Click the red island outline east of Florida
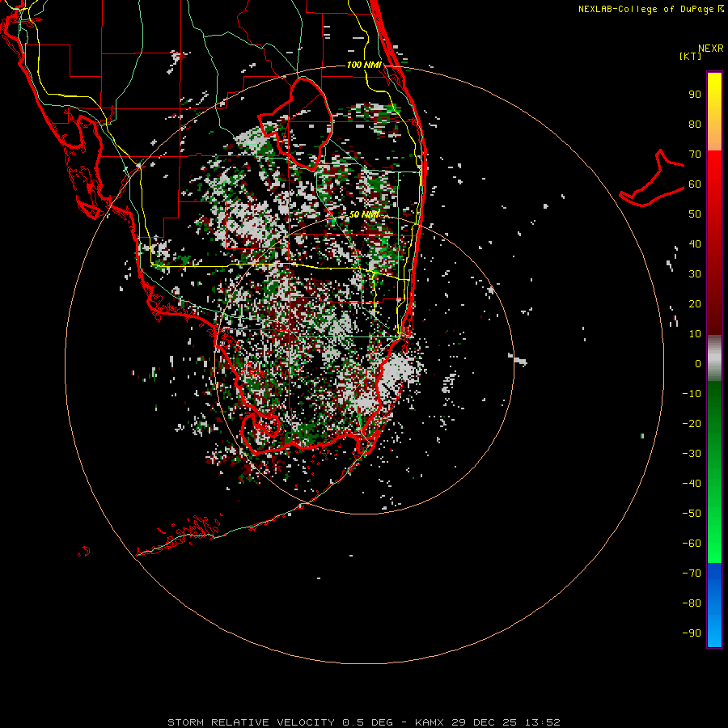Image resolution: width=728 pixels, height=728 pixels. click(x=652, y=178)
